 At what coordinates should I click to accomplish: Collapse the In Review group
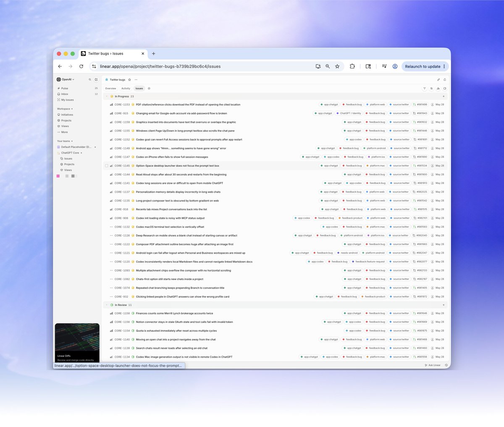107,305
